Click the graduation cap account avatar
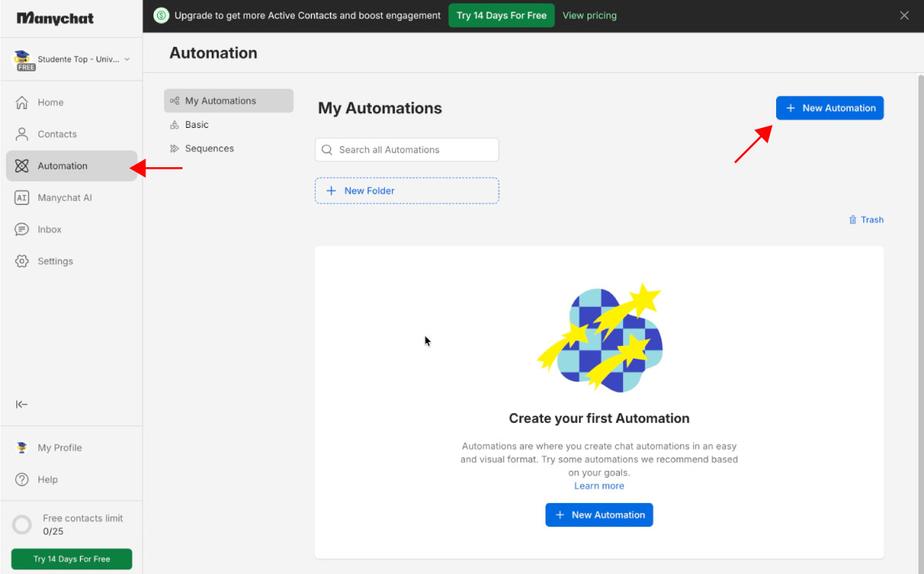The width and height of the screenshot is (924, 574). 23,59
